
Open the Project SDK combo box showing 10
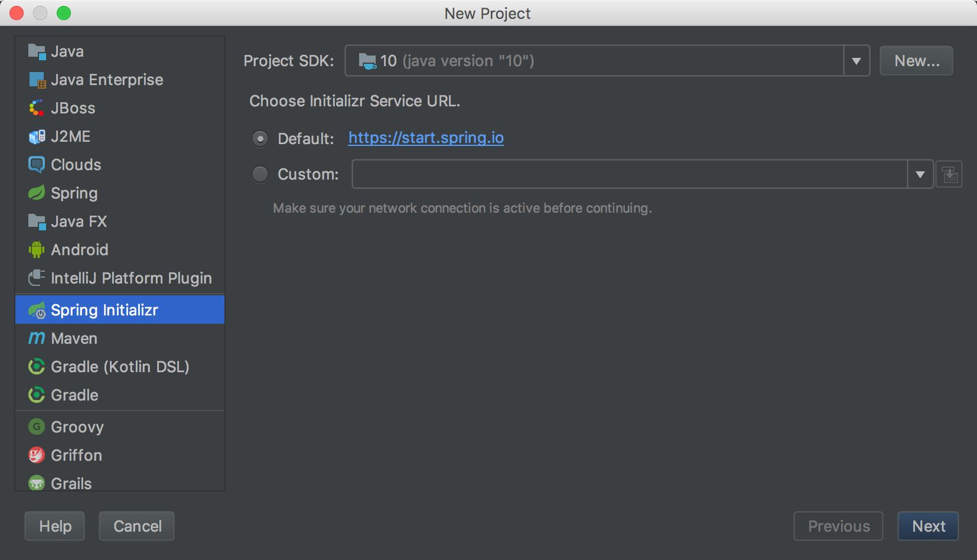594,61
